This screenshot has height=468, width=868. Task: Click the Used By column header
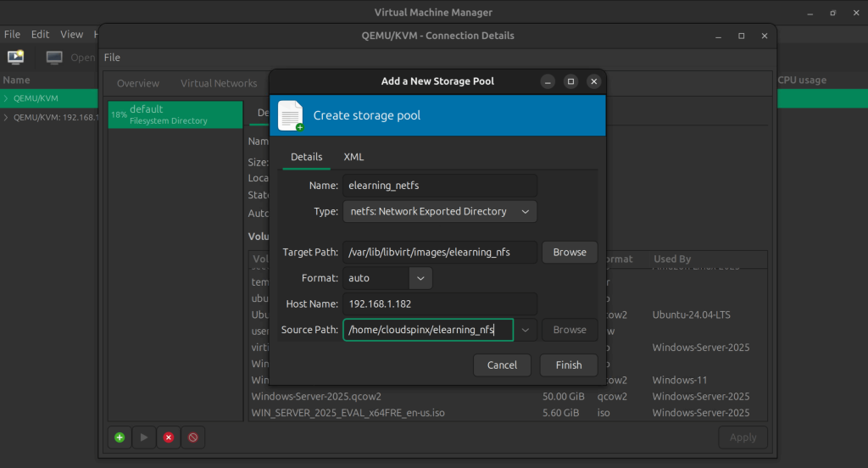(672, 259)
